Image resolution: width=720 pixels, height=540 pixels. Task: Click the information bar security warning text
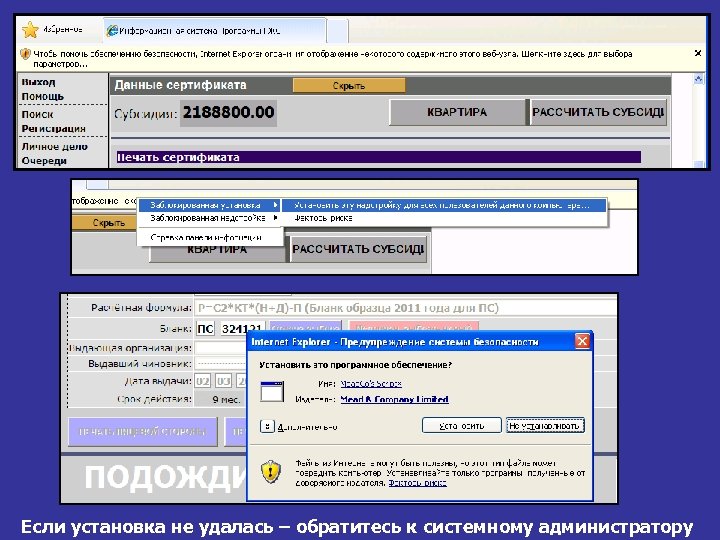pos(332,59)
